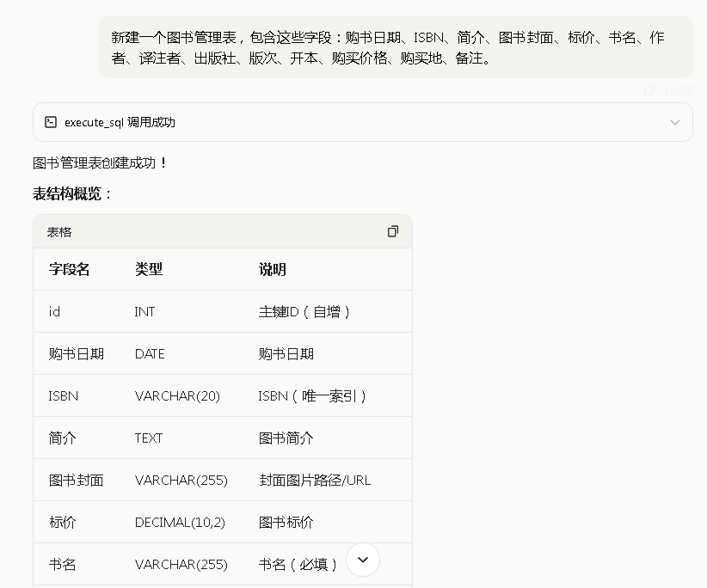This screenshot has width=707, height=588.
Task: Copy the table using the 表格 card copy icon
Action: coord(393,231)
